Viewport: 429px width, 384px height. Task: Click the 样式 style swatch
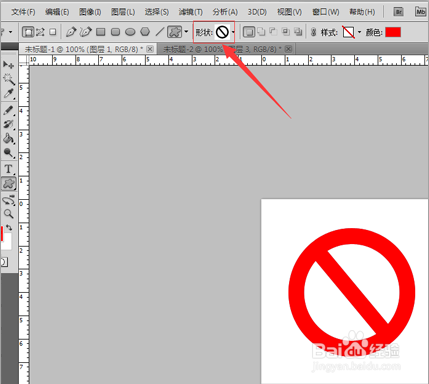(349, 32)
